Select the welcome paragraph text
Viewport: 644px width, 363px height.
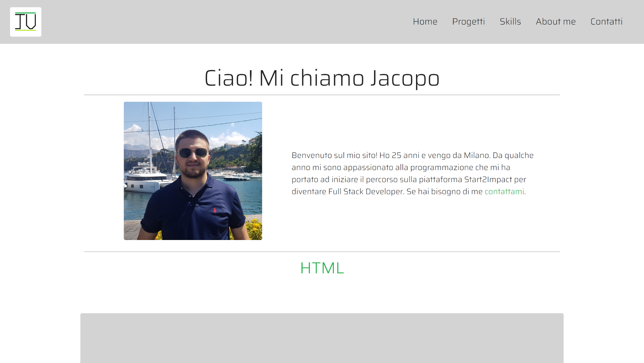412,173
